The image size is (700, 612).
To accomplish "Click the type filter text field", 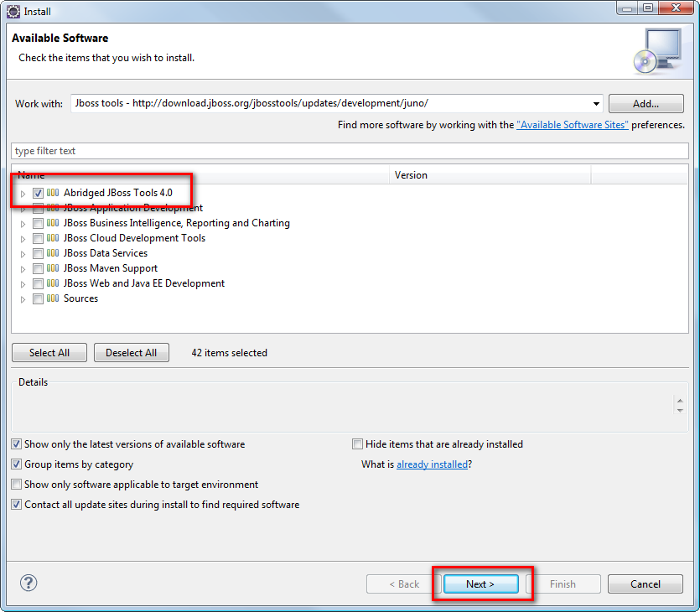I will 350,151.
